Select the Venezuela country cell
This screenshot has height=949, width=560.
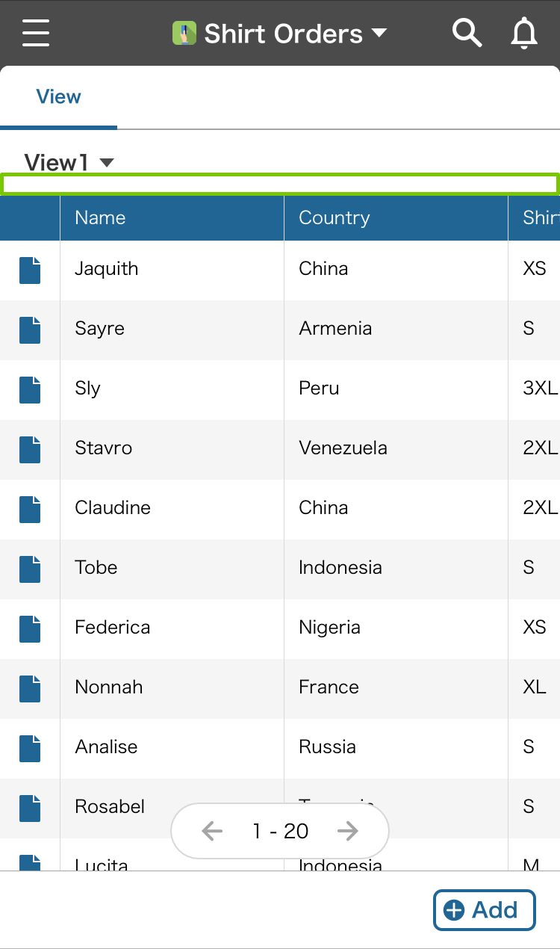tap(343, 448)
